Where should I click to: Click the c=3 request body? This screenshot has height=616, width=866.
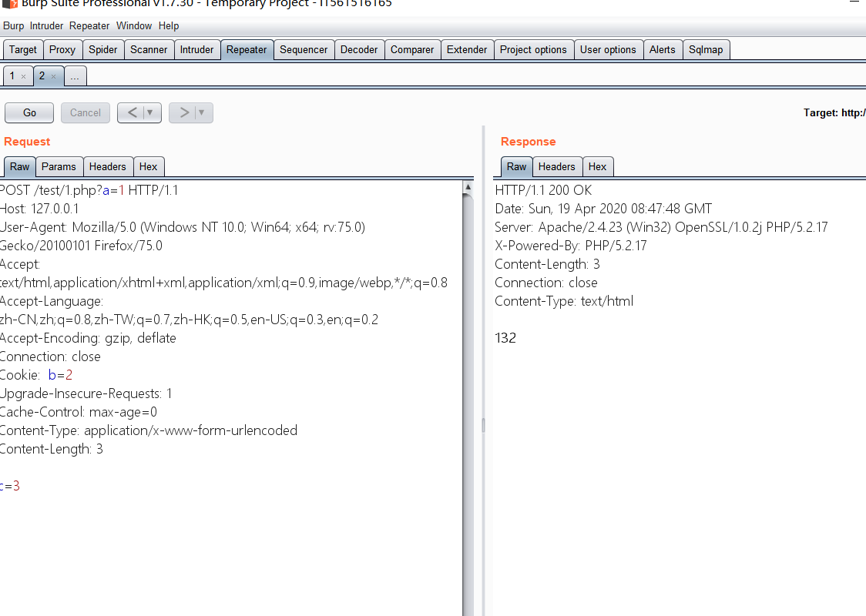pyautogui.click(x=10, y=486)
